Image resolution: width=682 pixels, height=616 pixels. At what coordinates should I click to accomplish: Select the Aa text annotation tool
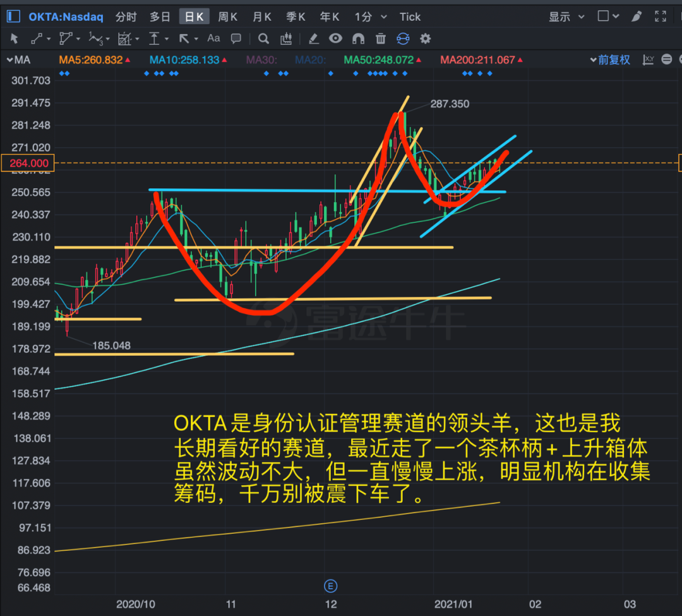coord(213,39)
